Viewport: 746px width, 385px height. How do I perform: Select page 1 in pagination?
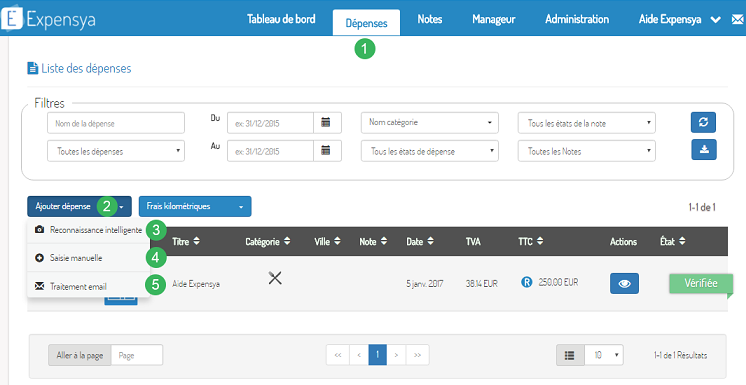click(377, 355)
